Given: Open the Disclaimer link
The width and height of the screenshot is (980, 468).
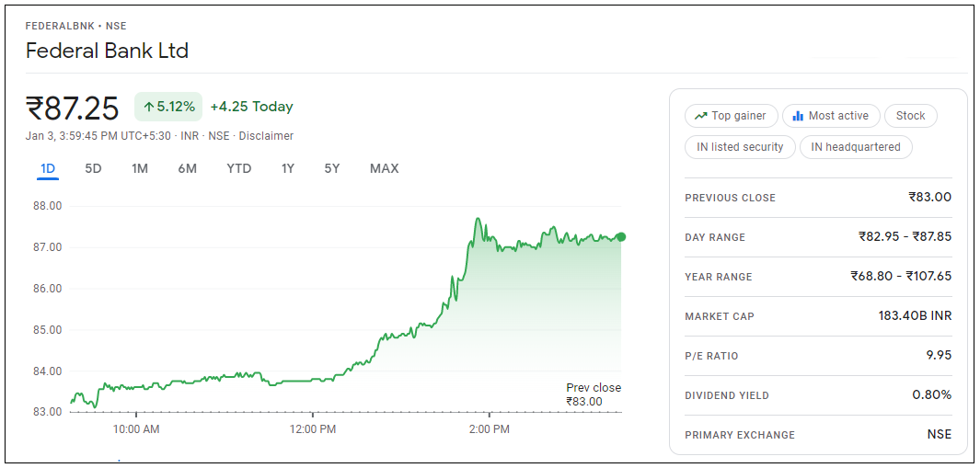Looking at the screenshot, I should point(266,136).
